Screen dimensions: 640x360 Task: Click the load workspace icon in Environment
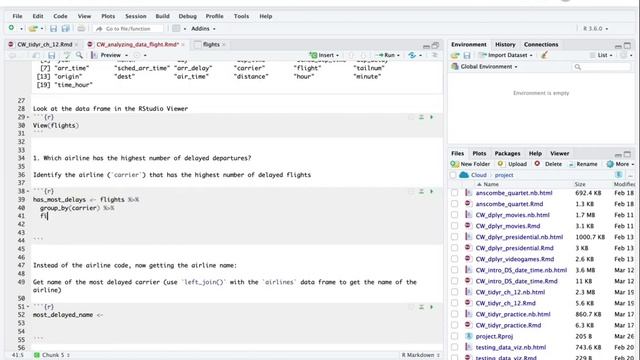point(455,55)
